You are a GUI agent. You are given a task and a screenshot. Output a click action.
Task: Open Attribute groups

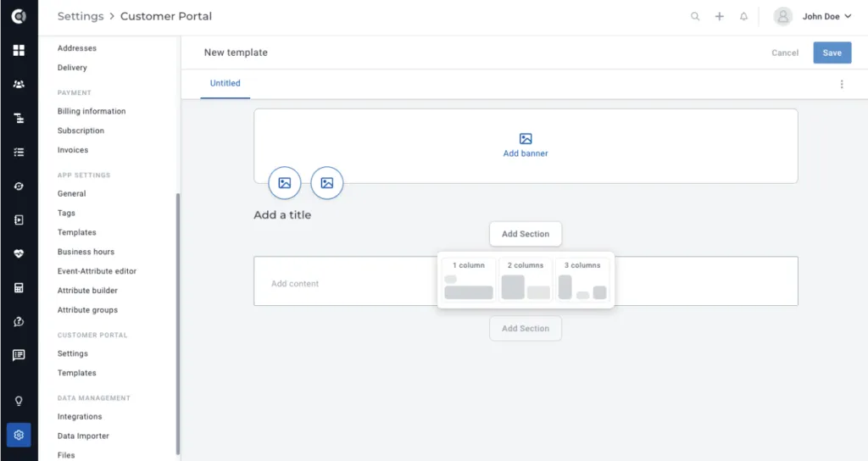[x=87, y=310]
